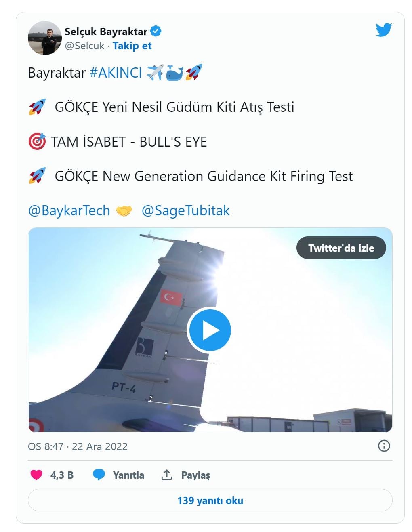Click the Twitter bird logo
412x532 pixels.
tap(383, 30)
